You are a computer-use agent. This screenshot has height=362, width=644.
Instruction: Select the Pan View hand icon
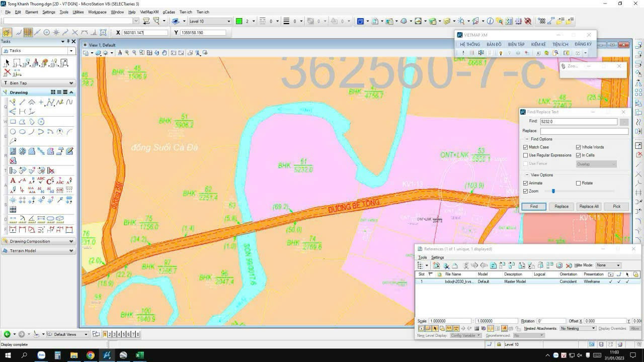click(x=165, y=53)
